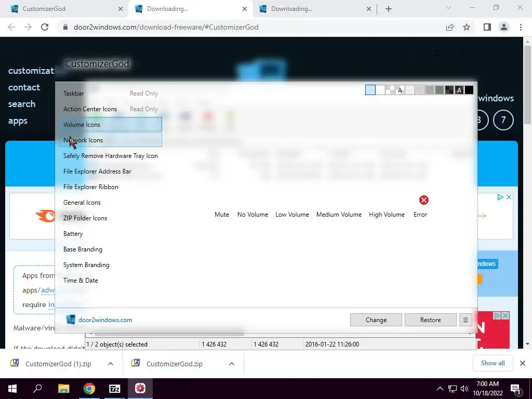The width and height of the screenshot is (532, 399).
Task: Expand the Chrome tab search chevron
Action: (x=448, y=7)
